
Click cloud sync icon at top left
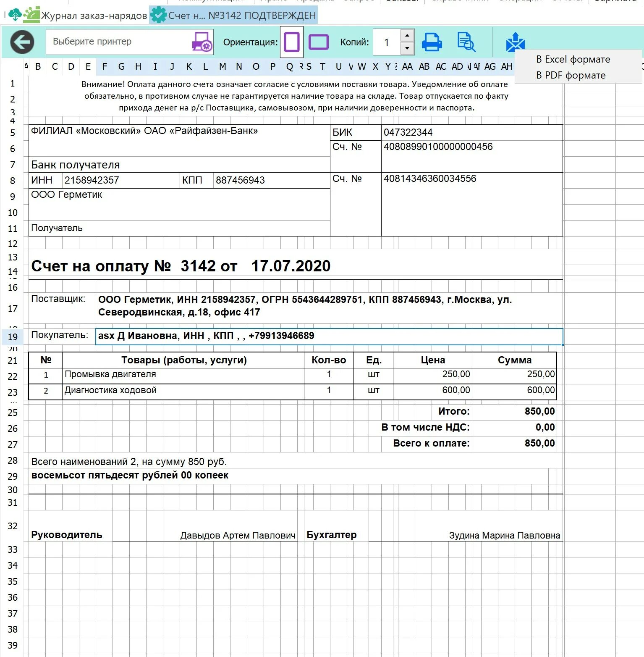[15, 15]
